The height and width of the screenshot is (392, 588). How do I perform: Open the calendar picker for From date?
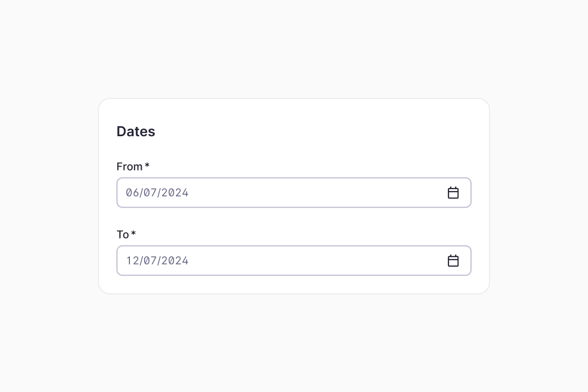453,193
